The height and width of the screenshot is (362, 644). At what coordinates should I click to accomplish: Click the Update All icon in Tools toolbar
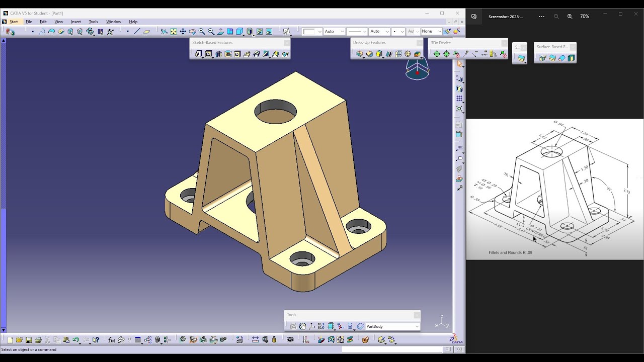point(293,326)
